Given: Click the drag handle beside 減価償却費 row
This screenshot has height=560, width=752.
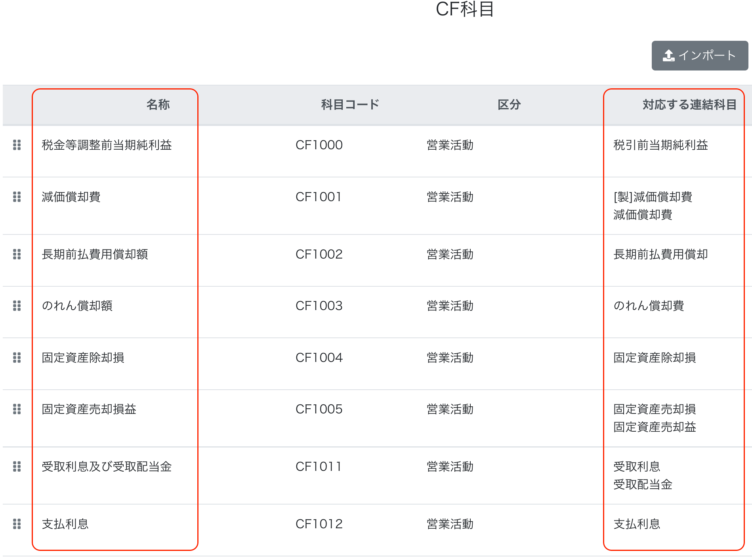Looking at the screenshot, I should [x=17, y=197].
